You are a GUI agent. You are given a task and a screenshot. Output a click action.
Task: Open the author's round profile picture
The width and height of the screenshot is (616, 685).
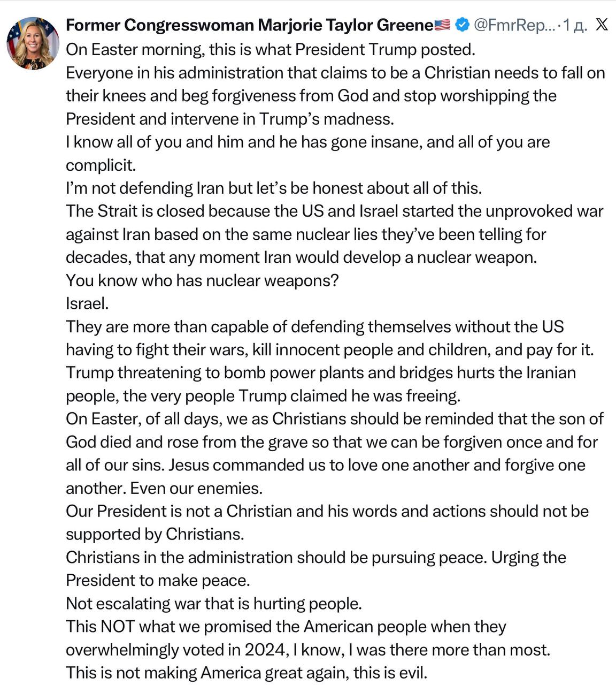point(33,43)
